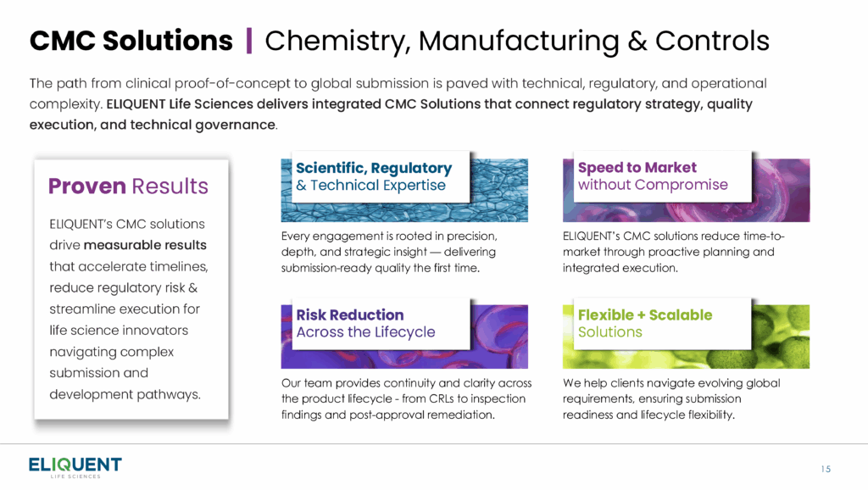Click Chemistry, Manufacturing & Controls subtitle text
Viewport: 868px width, 490px height.
coord(517,41)
